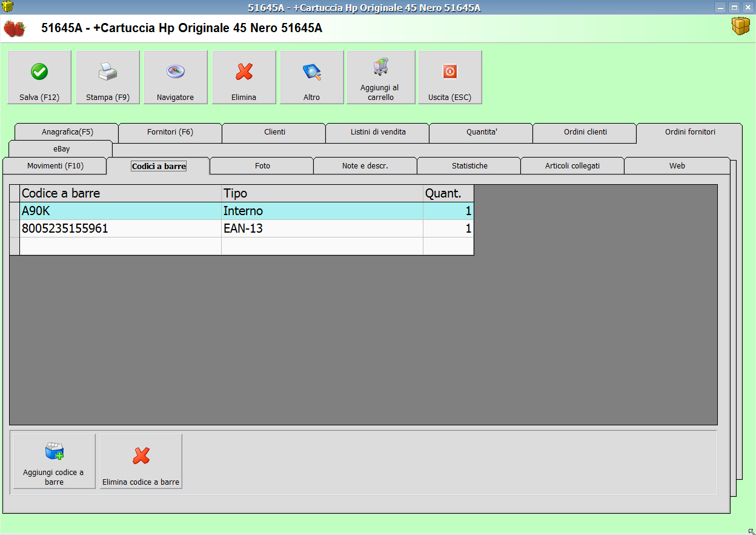Select the 8005235155961 barcode cell
Screen dimensions: 756x535
pyautogui.click(x=121, y=228)
